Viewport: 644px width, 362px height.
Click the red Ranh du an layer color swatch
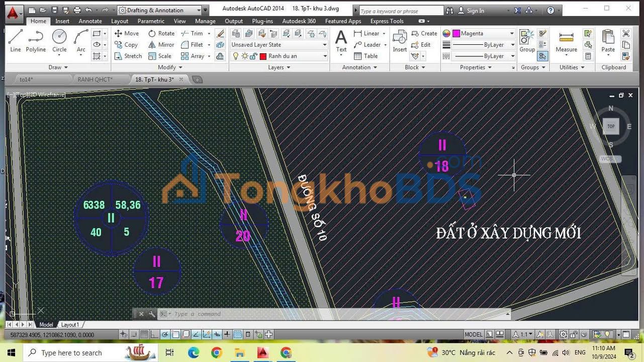click(x=262, y=56)
